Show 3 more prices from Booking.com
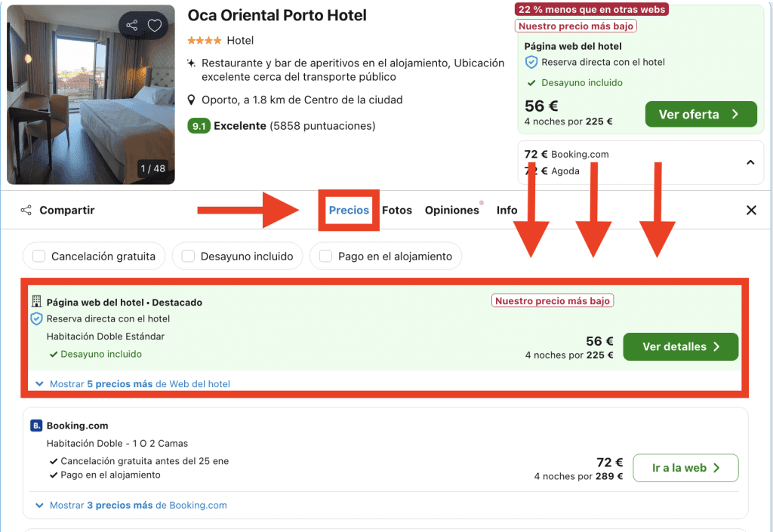773x532 pixels. tap(131, 505)
